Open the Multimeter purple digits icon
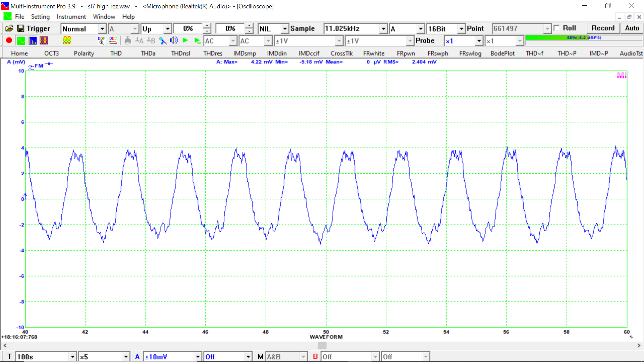 pos(44,41)
